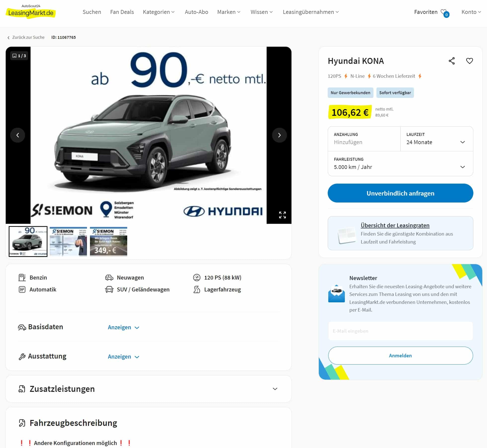Click the E-Mail eingeben newsletter field
Image resolution: width=487 pixels, height=448 pixels.
(400, 331)
